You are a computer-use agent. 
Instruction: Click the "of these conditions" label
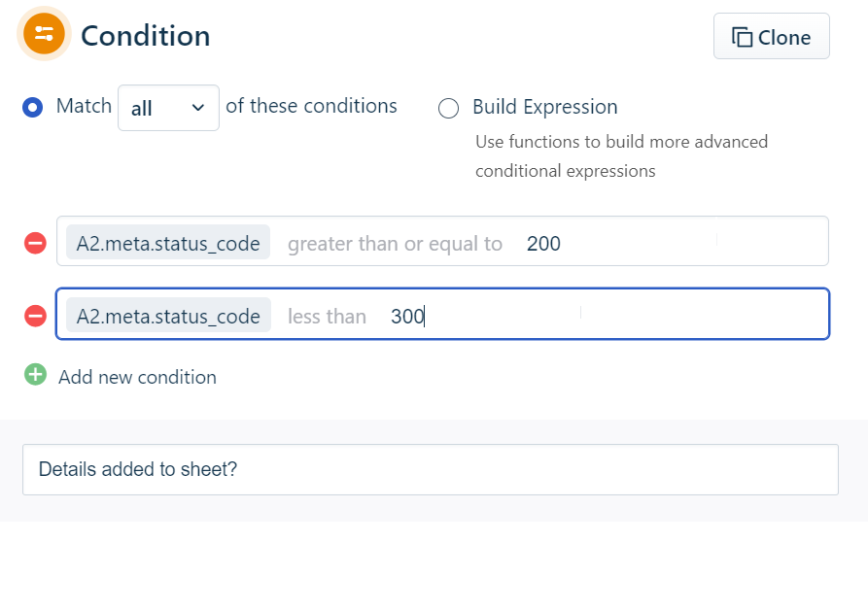(x=311, y=106)
